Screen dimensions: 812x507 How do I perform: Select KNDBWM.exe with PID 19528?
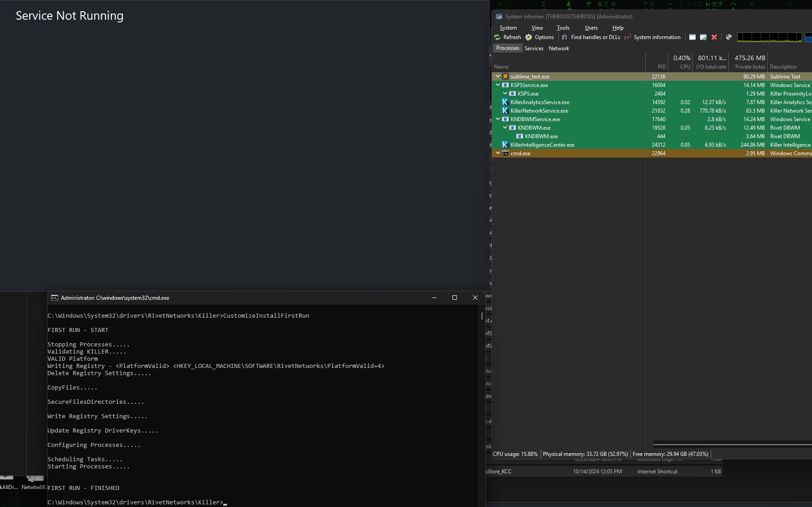(534, 128)
